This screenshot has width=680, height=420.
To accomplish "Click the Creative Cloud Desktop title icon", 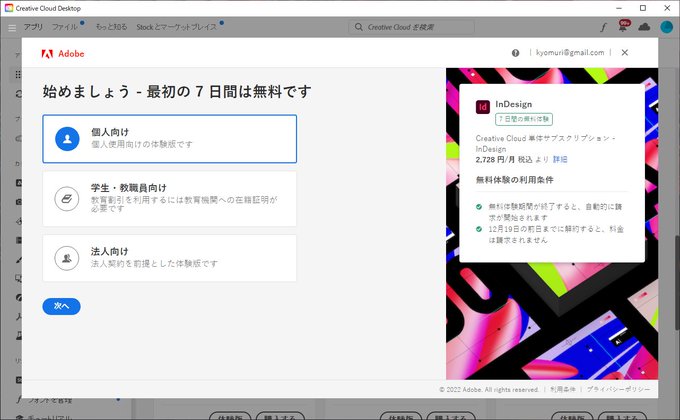I will tap(9, 8).
